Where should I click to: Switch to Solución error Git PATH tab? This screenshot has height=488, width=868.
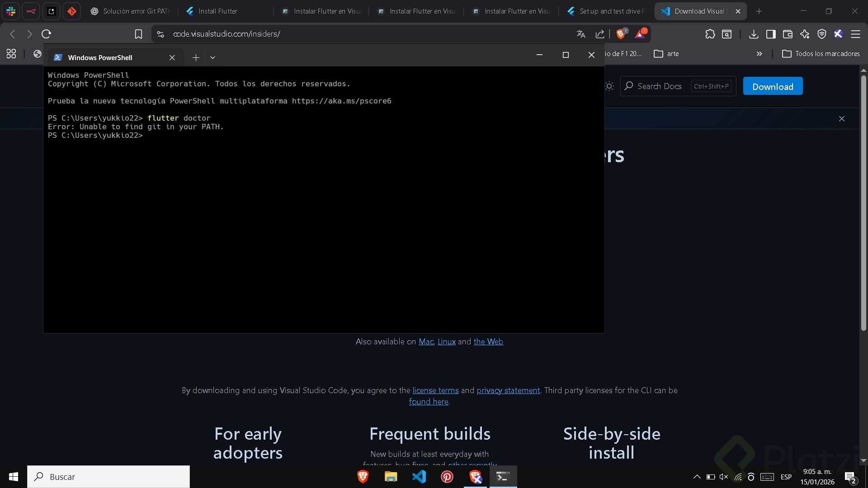click(x=136, y=11)
